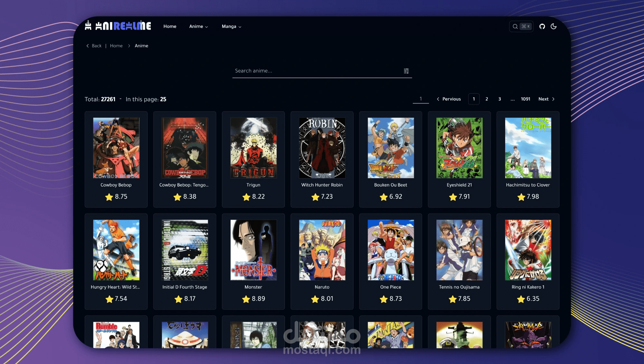
Task: Click the Back arrow in breadcrumb
Action: click(x=88, y=46)
